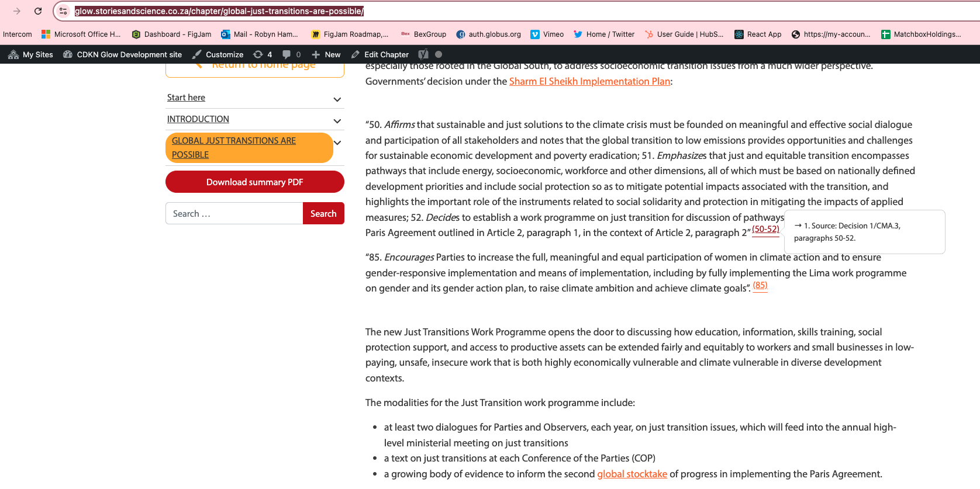
Task: Click Edit Chapter in the admin bar
Action: (x=380, y=54)
